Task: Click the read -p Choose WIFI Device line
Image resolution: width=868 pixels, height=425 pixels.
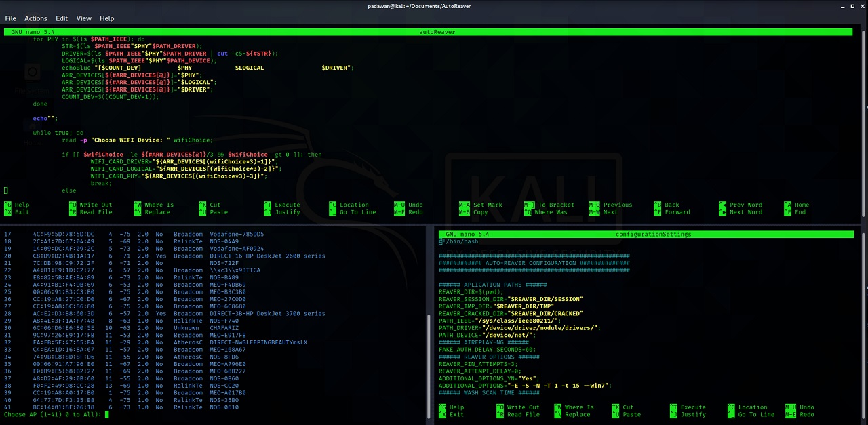Action: tap(137, 140)
